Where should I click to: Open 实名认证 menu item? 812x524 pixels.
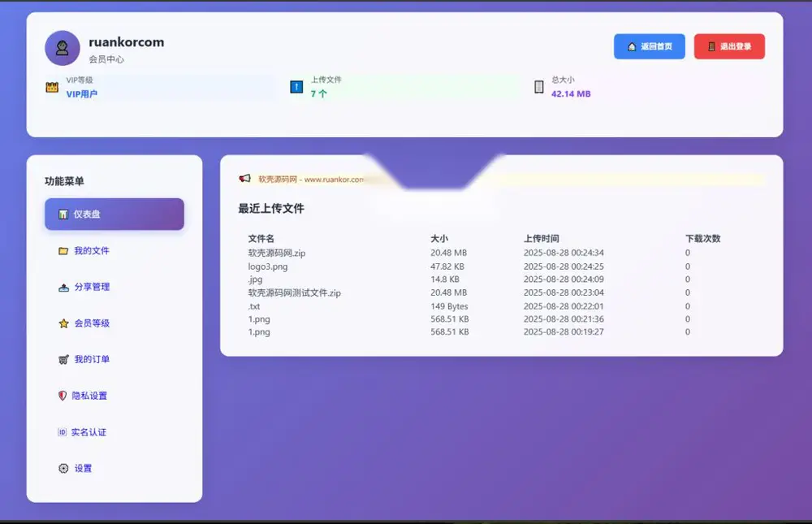pyautogui.click(x=114, y=431)
